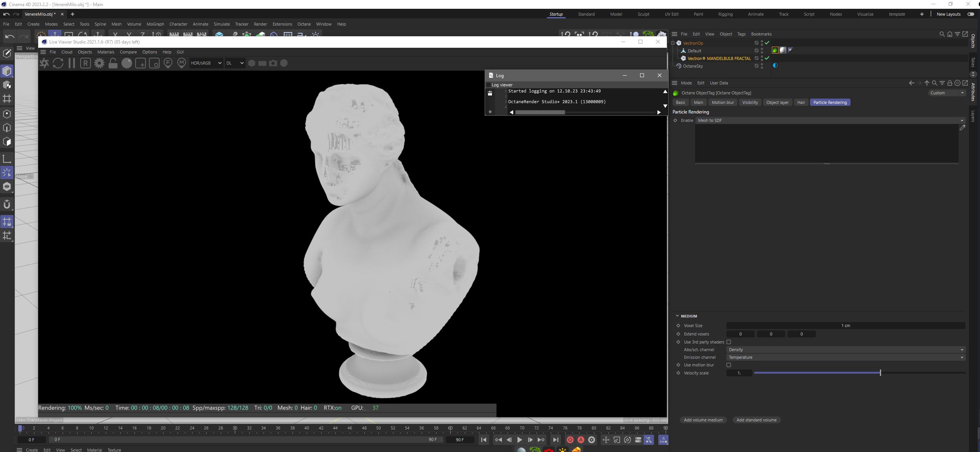Expand the Abs/sct. channel Density dropdown

(846, 350)
